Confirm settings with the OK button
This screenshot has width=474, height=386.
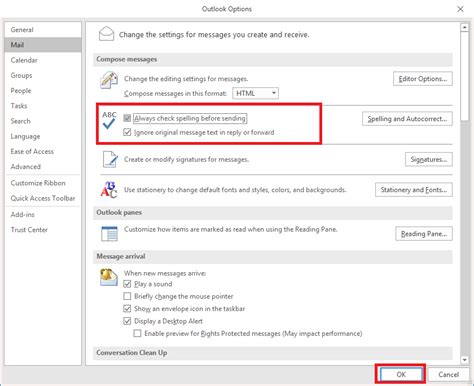tap(401, 374)
